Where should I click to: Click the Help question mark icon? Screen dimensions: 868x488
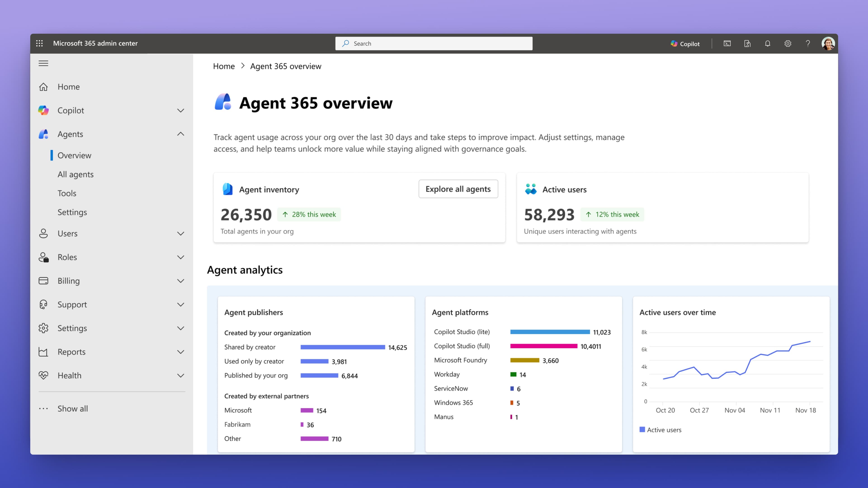point(808,43)
